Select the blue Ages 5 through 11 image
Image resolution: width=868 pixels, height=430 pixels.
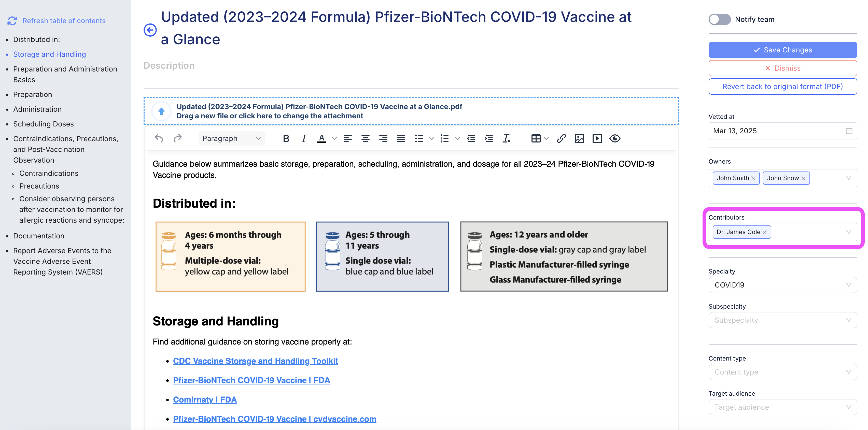tap(382, 256)
